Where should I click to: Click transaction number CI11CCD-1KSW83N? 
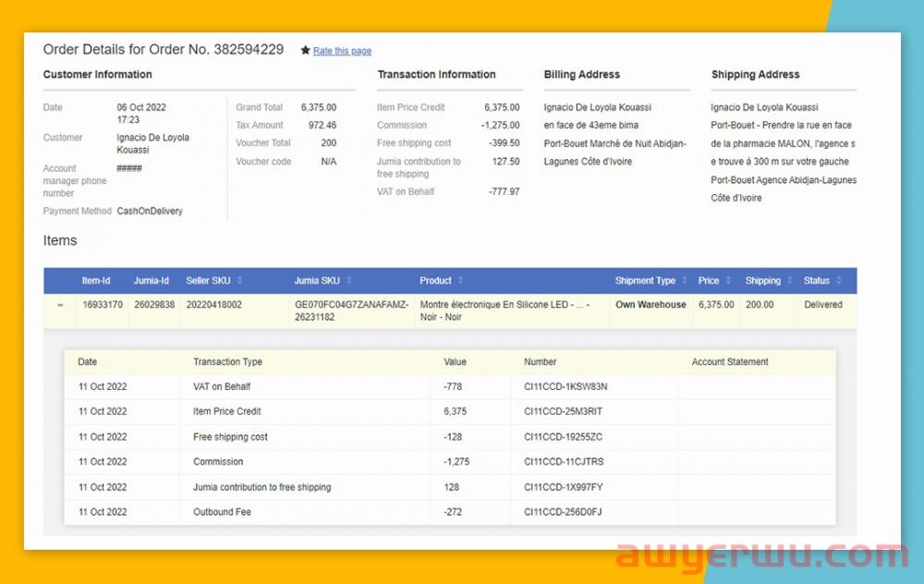(565, 386)
